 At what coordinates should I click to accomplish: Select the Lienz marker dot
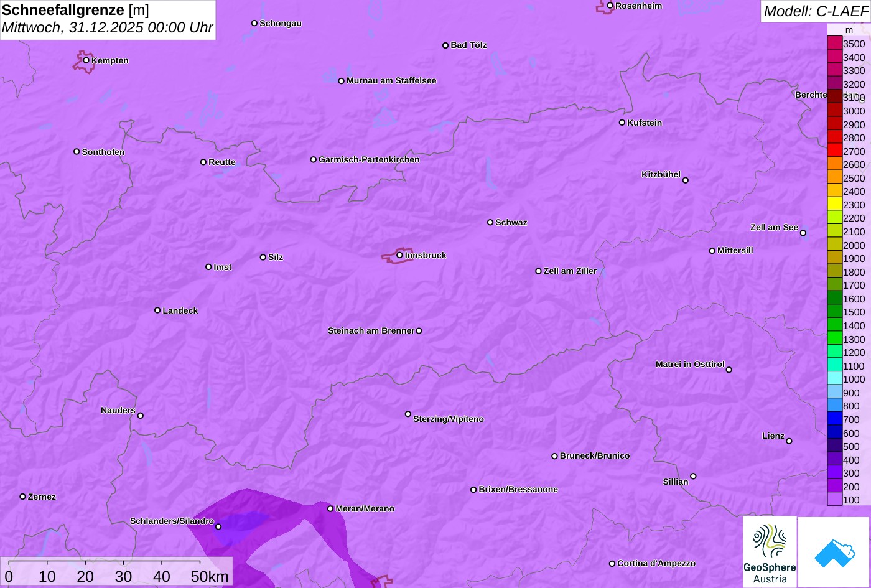coord(789,441)
